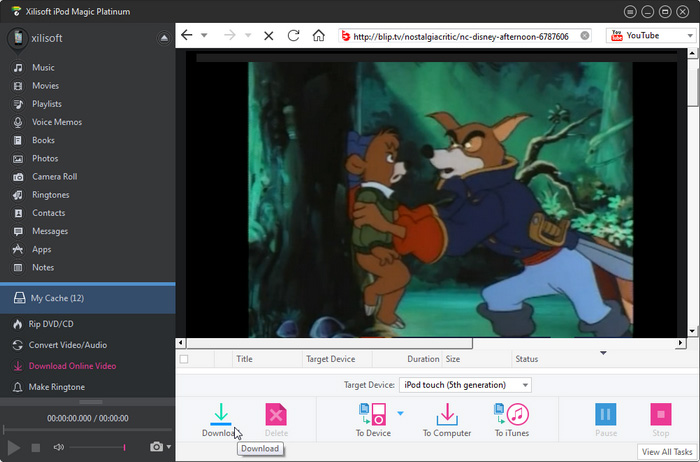Mute the player using the speaker icon
700x462 pixels.
59,447
